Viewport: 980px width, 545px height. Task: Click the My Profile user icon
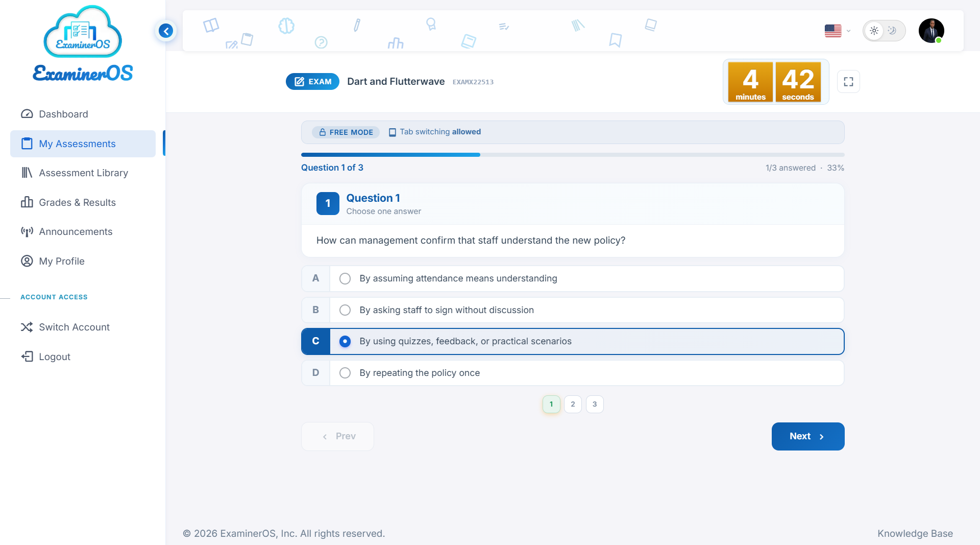[27, 261]
